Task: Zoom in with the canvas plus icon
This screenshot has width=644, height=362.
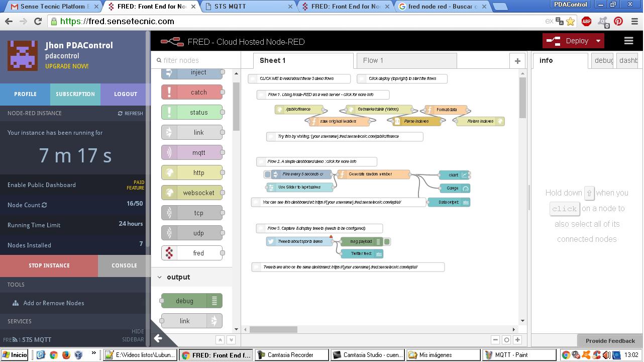Action: pos(517,340)
